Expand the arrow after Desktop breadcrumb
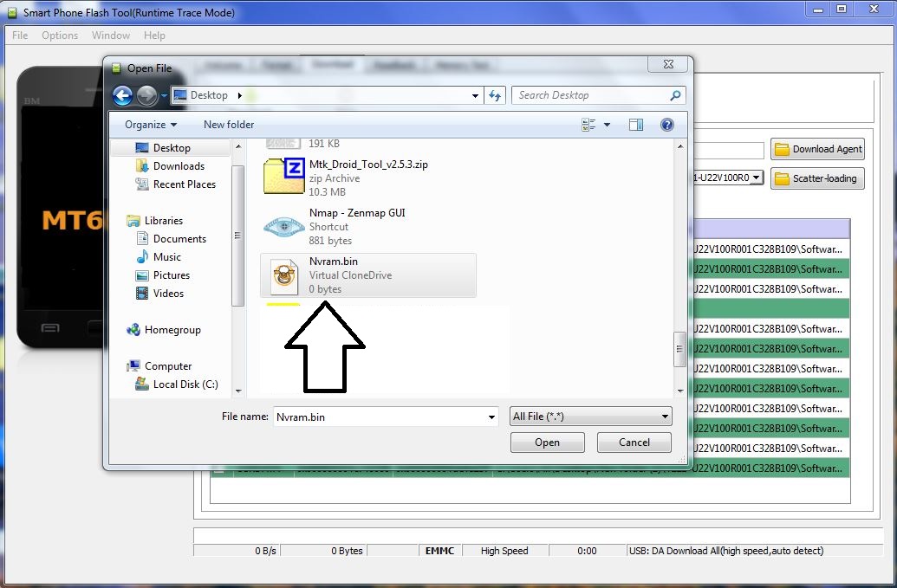 coord(240,95)
